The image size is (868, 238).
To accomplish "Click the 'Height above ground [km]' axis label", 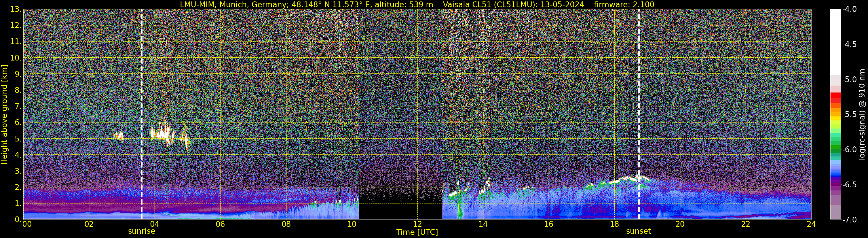I will pyautogui.click(x=4, y=115).
